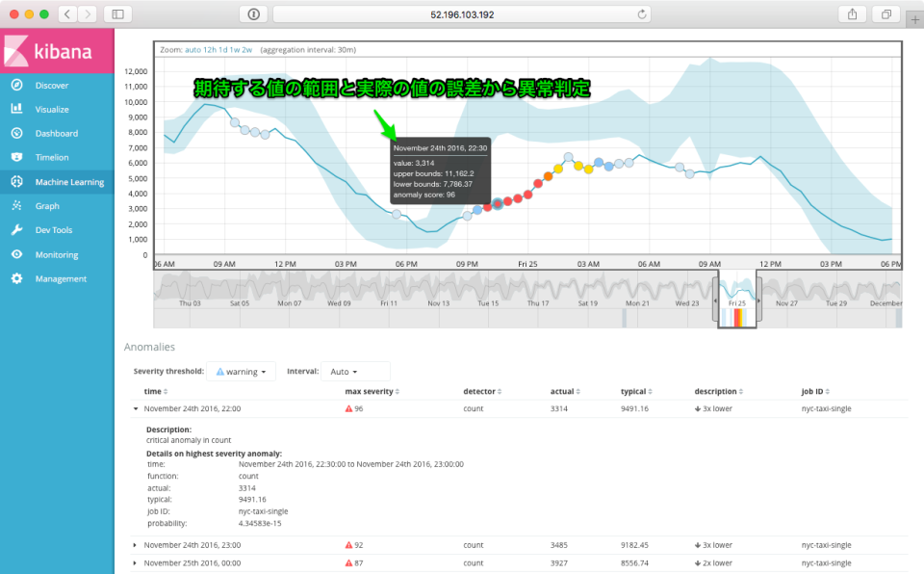Expand the November 24th 2016, 23:00 anomaly row
The height and width of the screenshot is (574, 924).
point(132,545)
